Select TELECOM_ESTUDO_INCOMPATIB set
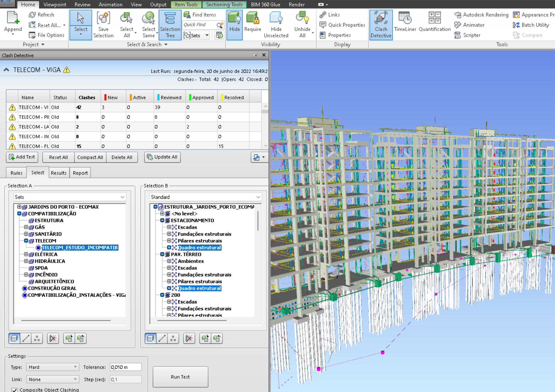Image resolution: width=555 pixels, height=392 pixels. (x=80, y=247)
